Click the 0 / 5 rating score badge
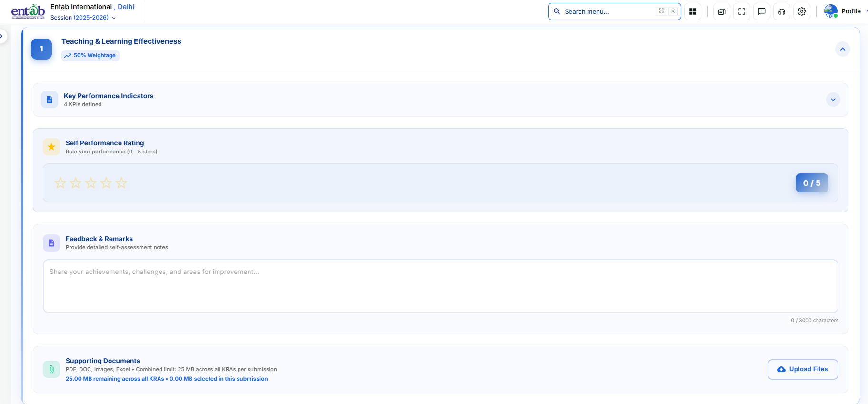The width and height of the screenshot is (868, 404). point(812,183)
